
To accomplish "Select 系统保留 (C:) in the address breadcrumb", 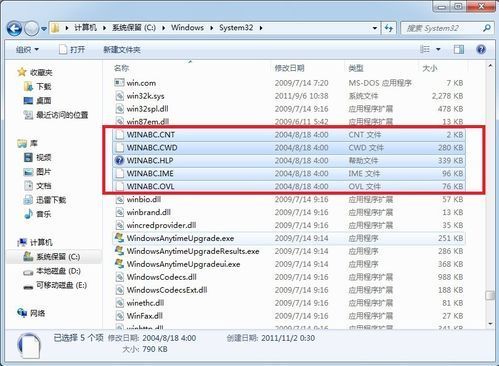I will [x=134, y=27].
